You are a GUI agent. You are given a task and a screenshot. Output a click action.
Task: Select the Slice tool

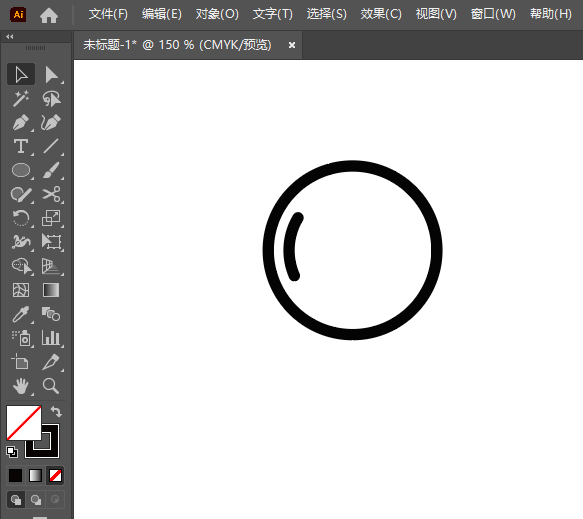(x=51, y=362)
